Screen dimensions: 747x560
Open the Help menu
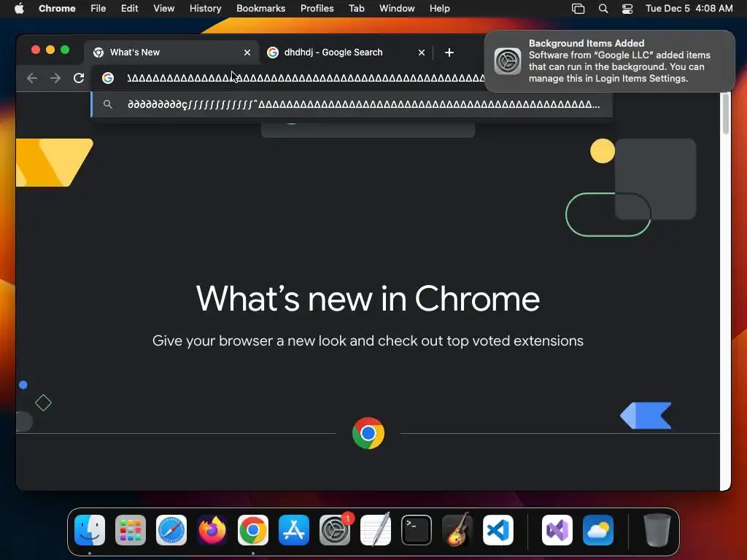point(439,9)
